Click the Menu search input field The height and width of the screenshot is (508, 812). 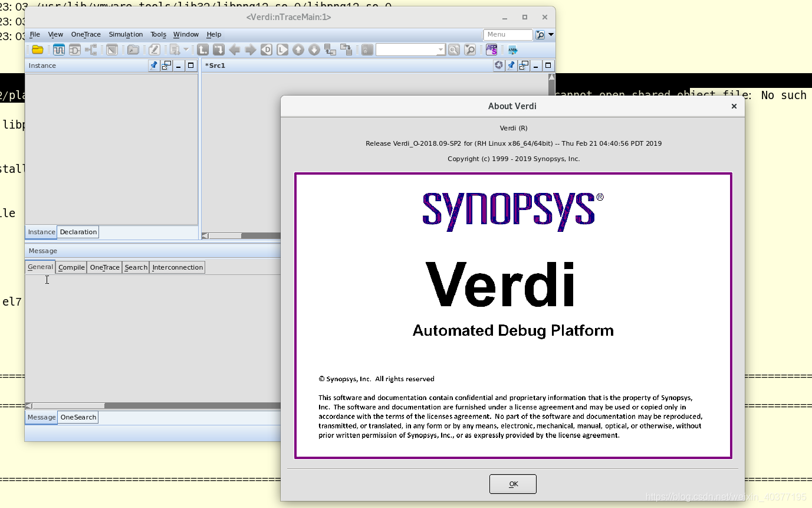point(508,35)
